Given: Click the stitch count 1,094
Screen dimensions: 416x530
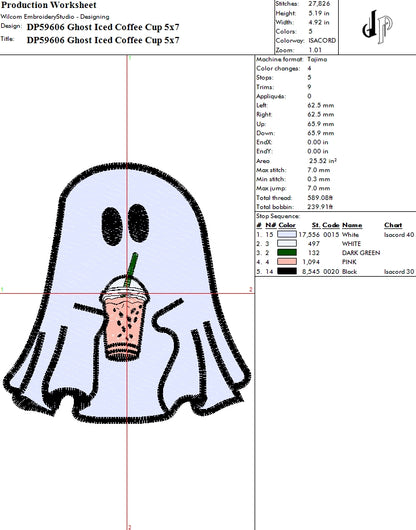Looking at the screenshot, I should point(311,262).
